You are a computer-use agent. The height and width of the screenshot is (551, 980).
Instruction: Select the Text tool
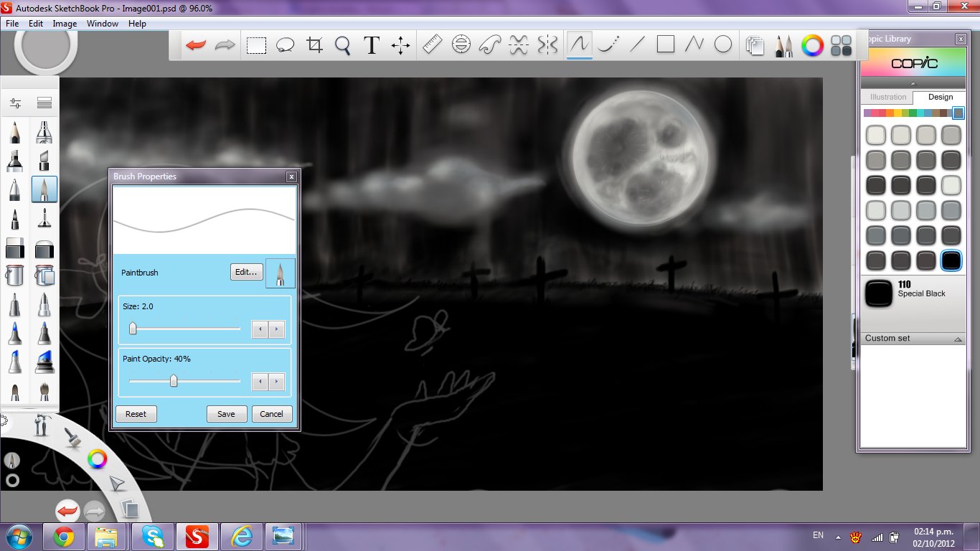[x=372, y=45]
